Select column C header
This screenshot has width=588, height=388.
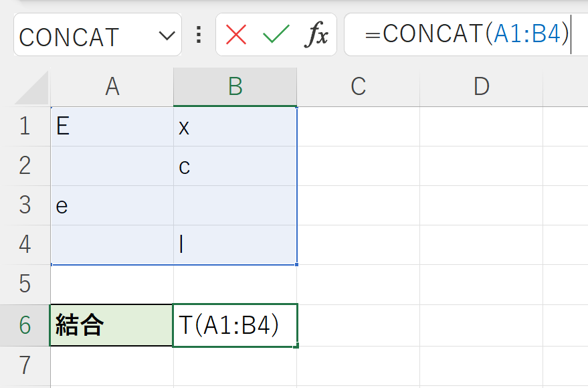tap(358, 86)
